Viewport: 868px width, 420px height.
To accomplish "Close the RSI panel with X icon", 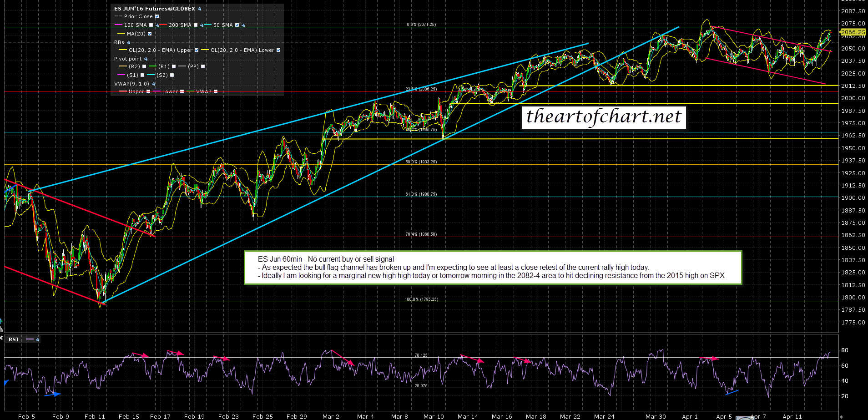I will [1, 339].
